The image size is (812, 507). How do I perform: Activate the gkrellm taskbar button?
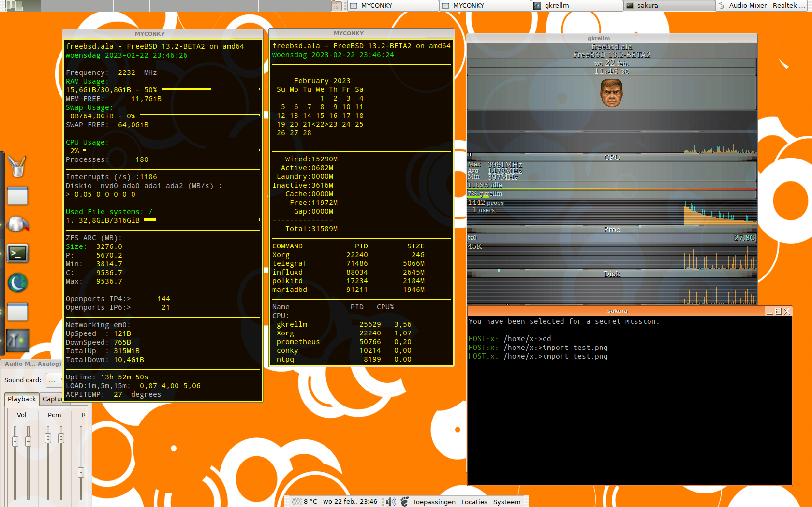(577, 6)
